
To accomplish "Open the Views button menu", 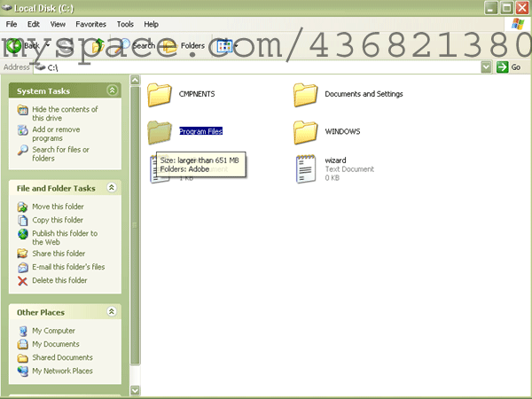I will tap(227, 46).
